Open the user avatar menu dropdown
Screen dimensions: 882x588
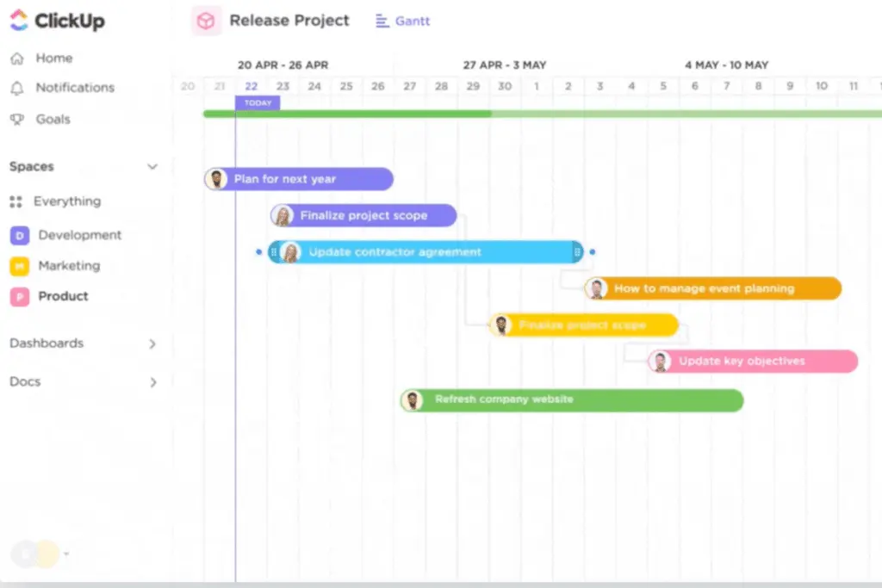click(66, 554)
